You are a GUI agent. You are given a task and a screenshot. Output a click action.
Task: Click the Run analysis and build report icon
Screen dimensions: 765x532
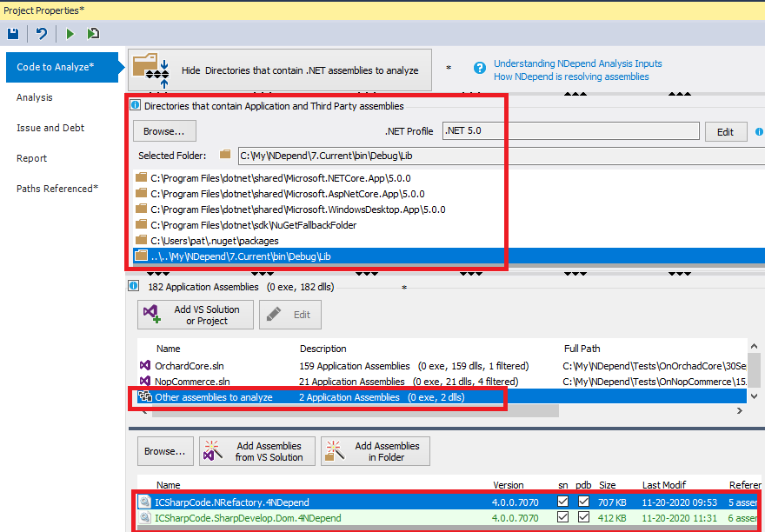coord(93,34)
